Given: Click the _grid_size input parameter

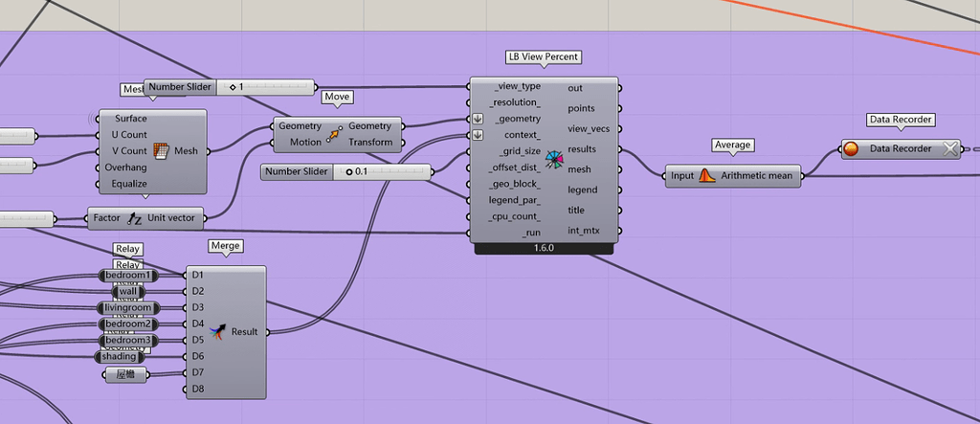Looking at the screenshot, I should [x=520, y=150].
